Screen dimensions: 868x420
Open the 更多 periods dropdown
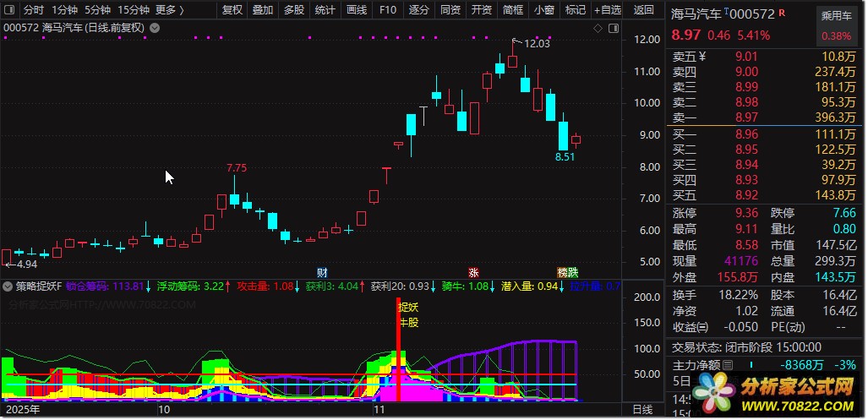(x=169, y=10)
